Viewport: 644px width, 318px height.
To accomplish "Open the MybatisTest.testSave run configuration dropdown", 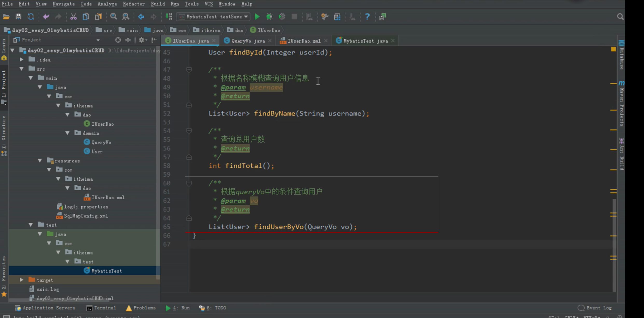I will click(213, 17).
